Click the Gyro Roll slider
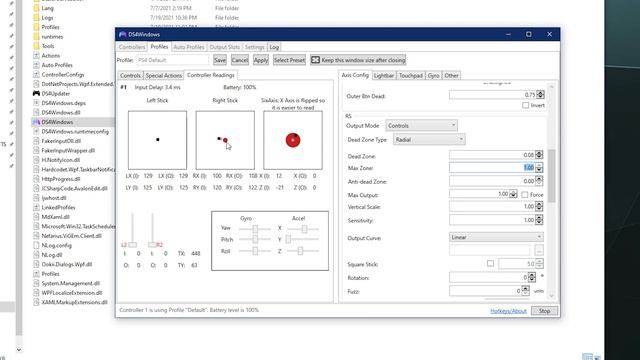Viewport: 640px width, 360px height. tap(255, 251)
